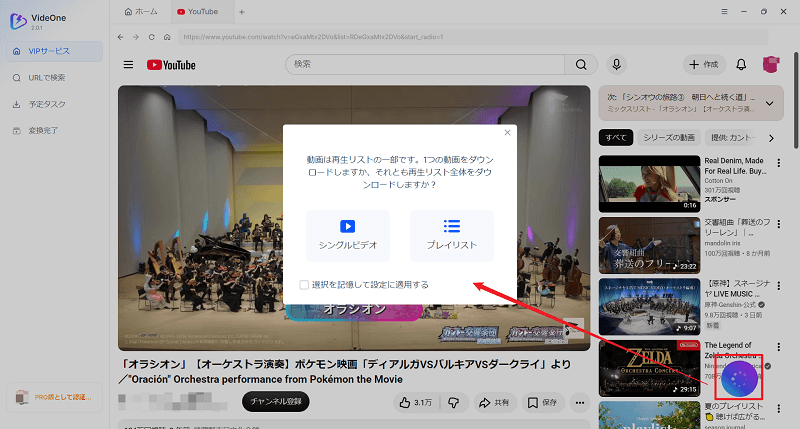Viewport: 800px width, 429px height.
Task: Open the YouTube guide menu
Action: click(128, 65)
